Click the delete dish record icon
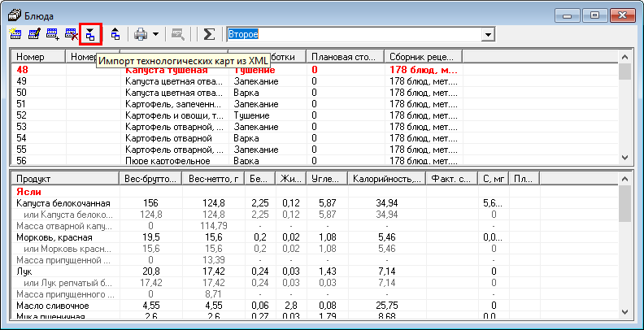 coord(72,35)
